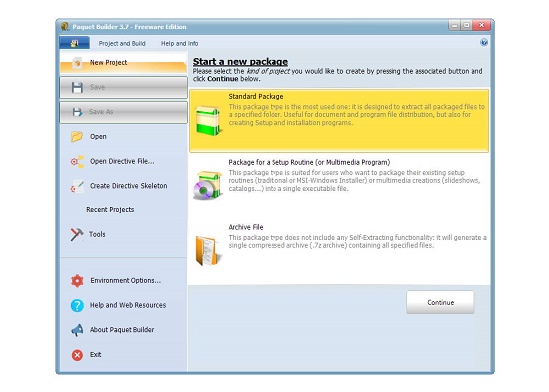Click the Open Directive File icon
Image resolution: width=549 pixels, height=392 pixels.
tap(77, 161)
